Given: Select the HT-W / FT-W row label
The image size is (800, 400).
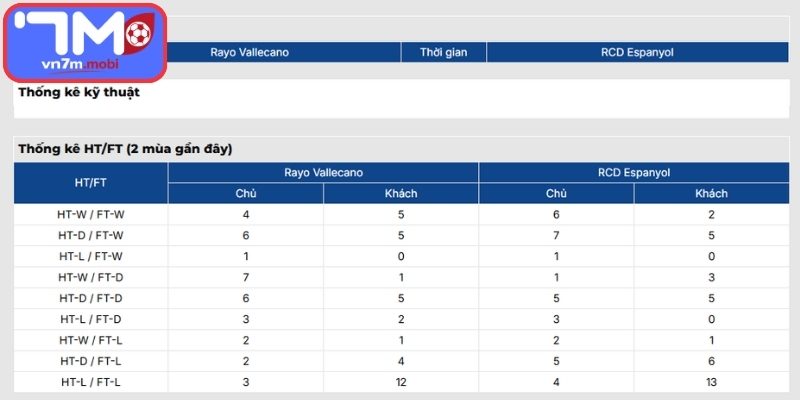Looking at the screenshot, I should 91,214.
